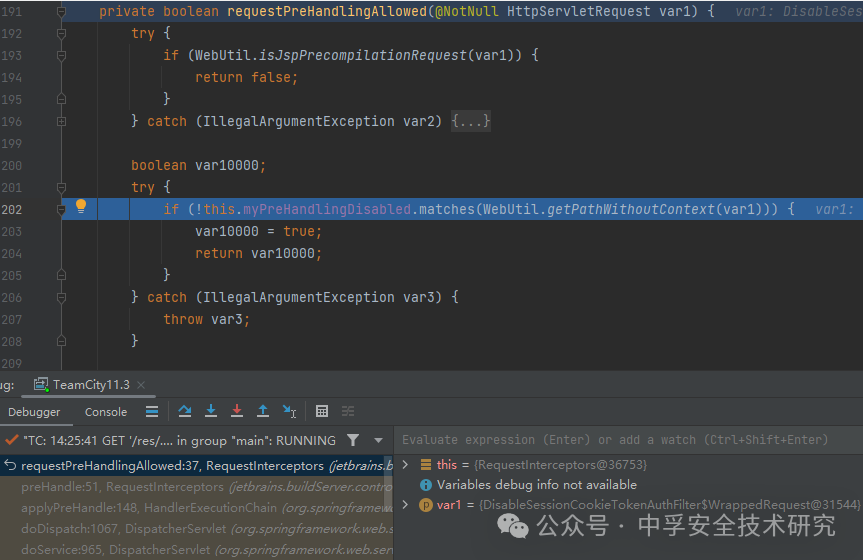This screenshot has height=560, width=863.
Task: Click line number 200 in the gutter
Action: [12, 166]
